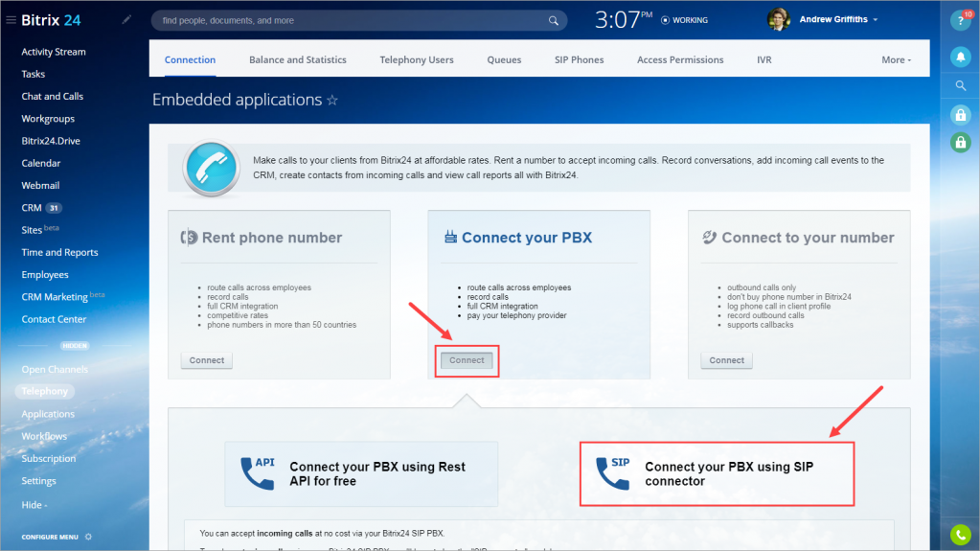Open Activity Stream in the sidebar

coord(54,52)
